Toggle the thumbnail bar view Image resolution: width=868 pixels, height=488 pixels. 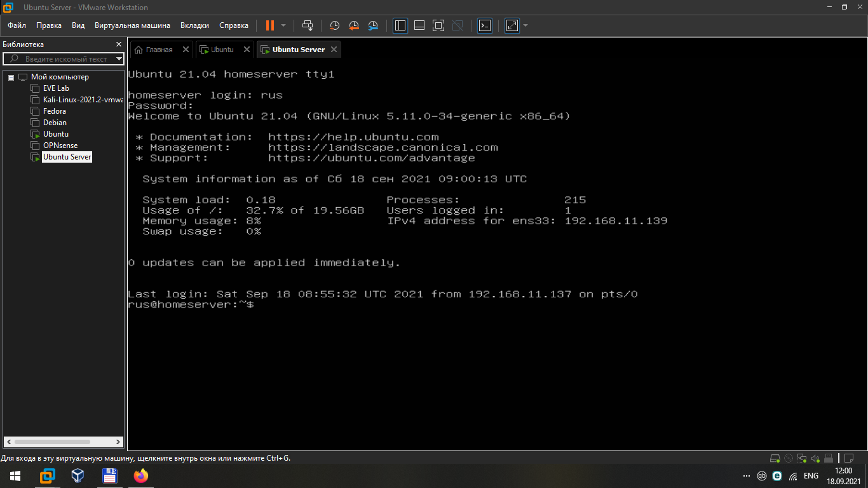pyautogui.click(x=419, y=25)
